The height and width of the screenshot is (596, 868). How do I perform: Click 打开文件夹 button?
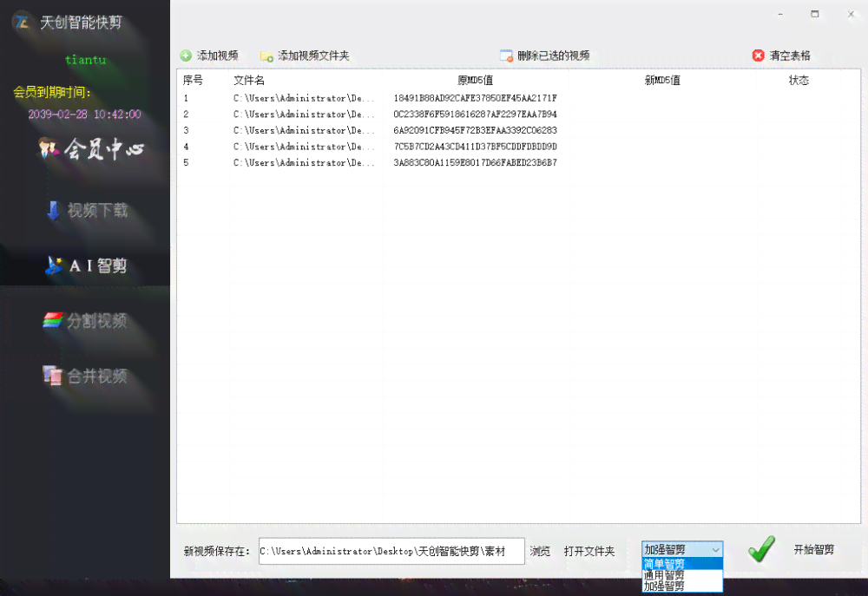(x=589, y=551)
